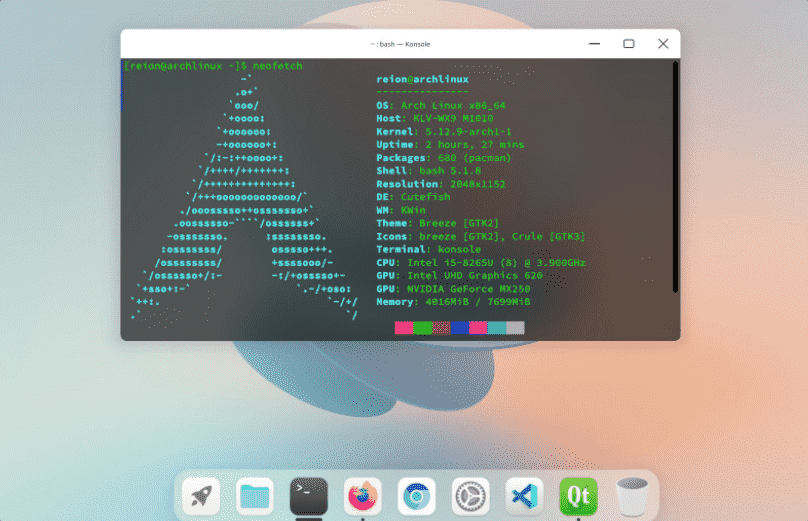This screenshot has height=521, width=808.
Task: Click the 'Shell: bash 5.1.8' line
Action: (x=429, y=171)
